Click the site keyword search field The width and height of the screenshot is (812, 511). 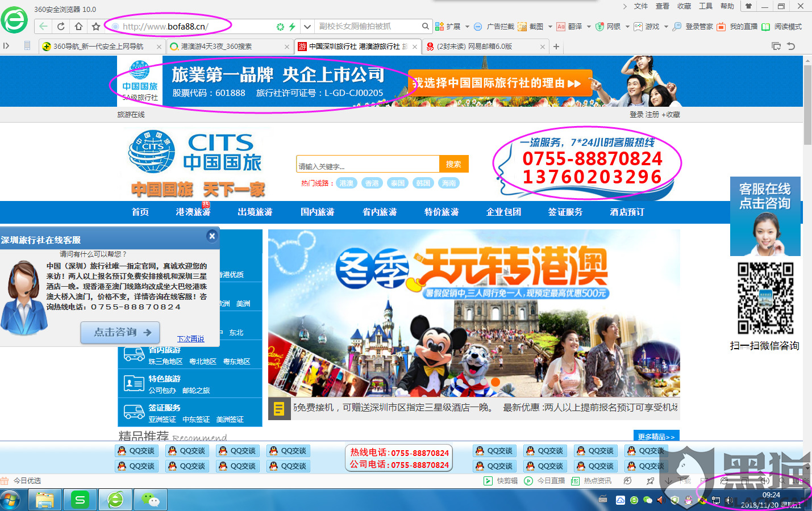(x=368, y=164)
